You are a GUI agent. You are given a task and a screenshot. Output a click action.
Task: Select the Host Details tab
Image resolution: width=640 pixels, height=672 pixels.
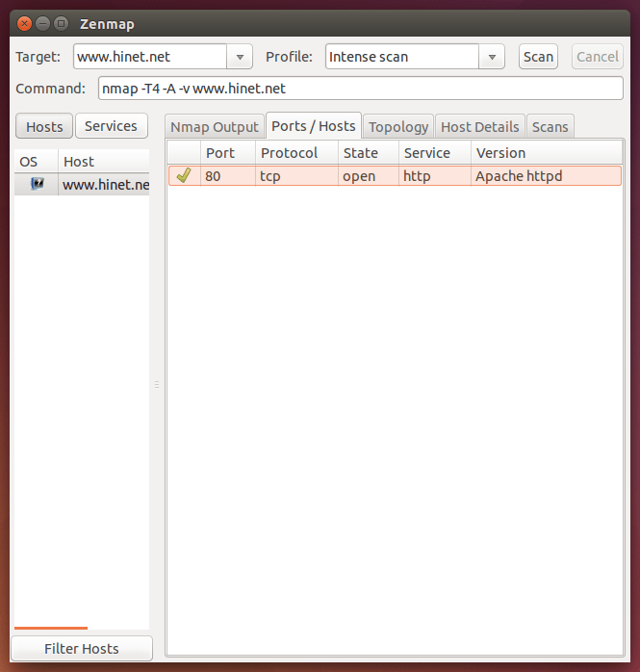click(x=480, y=127)
